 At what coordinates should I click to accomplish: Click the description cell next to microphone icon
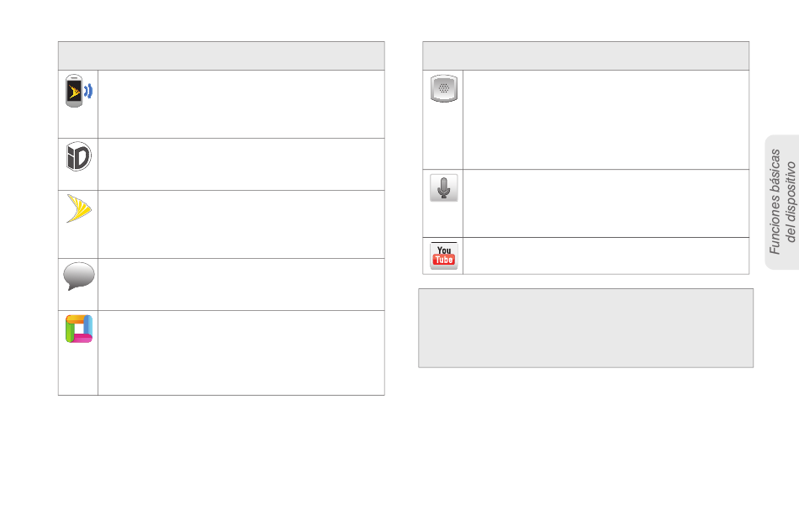606,203
